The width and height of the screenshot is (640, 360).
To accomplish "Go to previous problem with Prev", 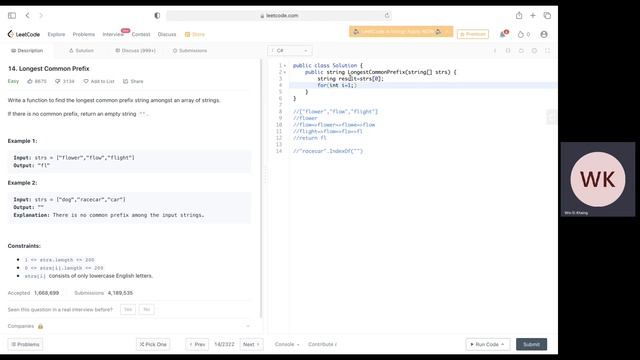I will click(x=197, y=344).
